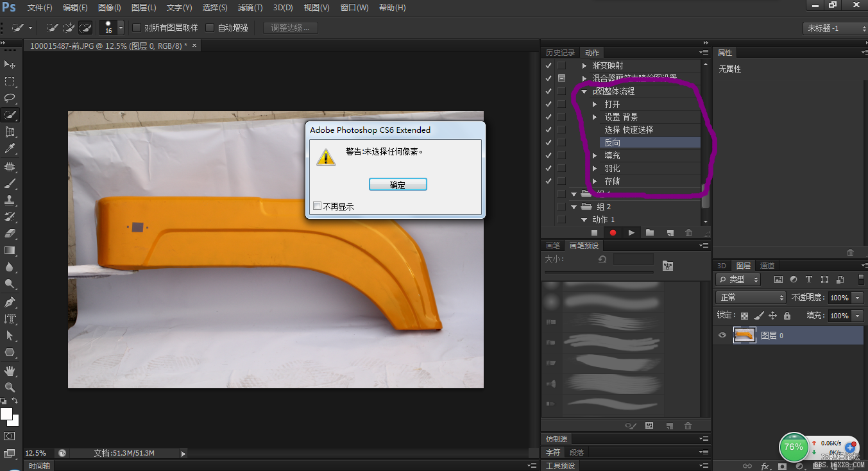Select the Lasso tool
The image size is (868, 471).
click(x=10, y=98)
